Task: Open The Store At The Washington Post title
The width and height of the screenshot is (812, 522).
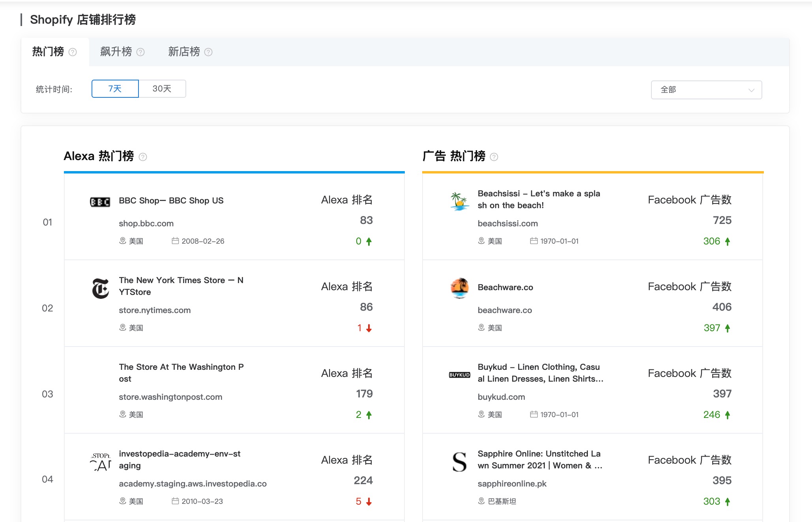Action: click(x=181, y=373)
